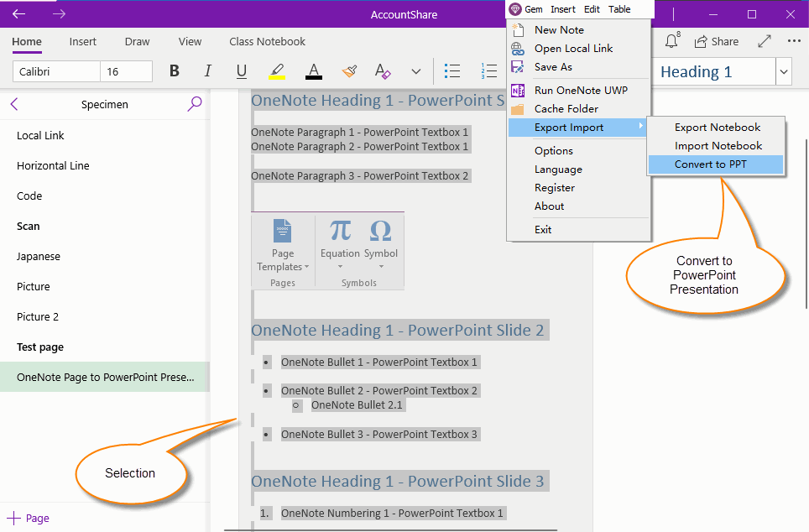Switch to the View tab
Screen dimensions: 809x532
click(x=190, y=42)
